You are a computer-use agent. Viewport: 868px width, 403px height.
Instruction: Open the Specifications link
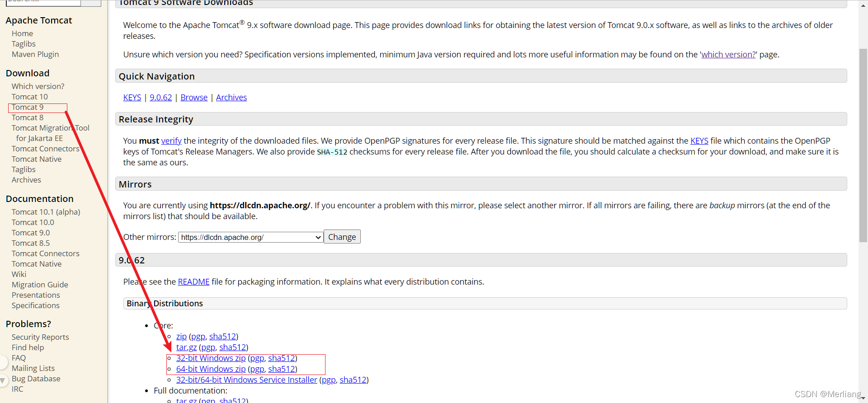point(36,305)
